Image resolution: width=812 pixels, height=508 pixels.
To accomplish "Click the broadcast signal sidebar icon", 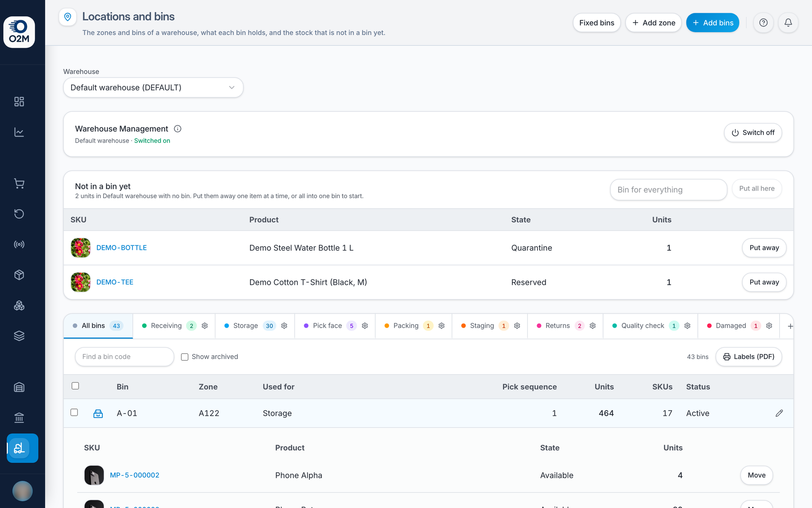I will [x=19, y=244].
